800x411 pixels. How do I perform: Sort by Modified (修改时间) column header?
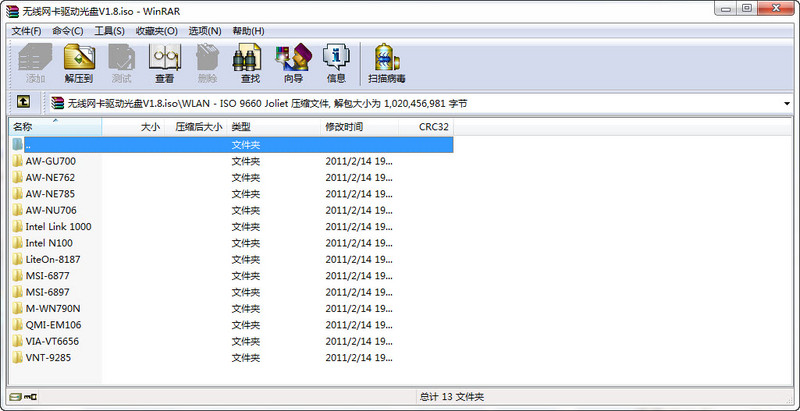[360, 127]
